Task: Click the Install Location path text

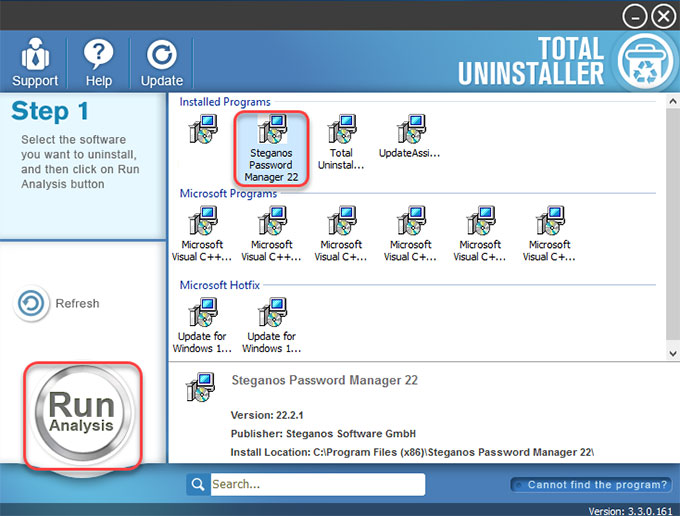Action: [x=412, y=452]
